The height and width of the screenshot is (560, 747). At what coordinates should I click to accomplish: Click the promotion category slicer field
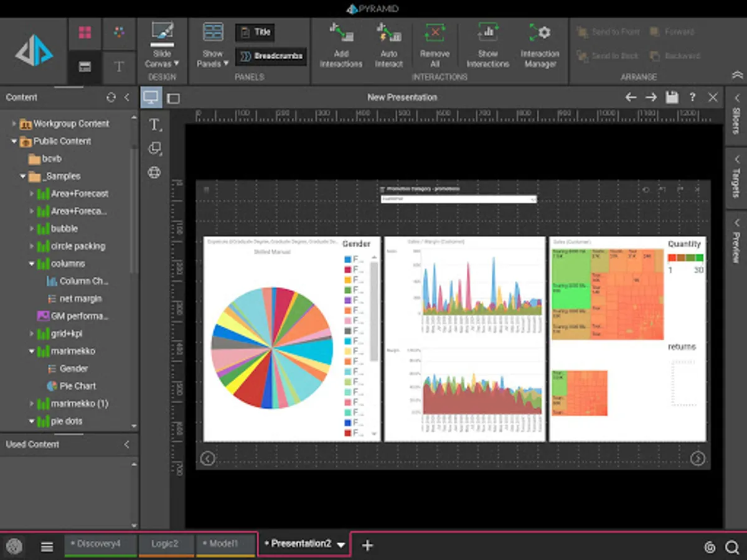pyautogui.click(x=458, y=199)
